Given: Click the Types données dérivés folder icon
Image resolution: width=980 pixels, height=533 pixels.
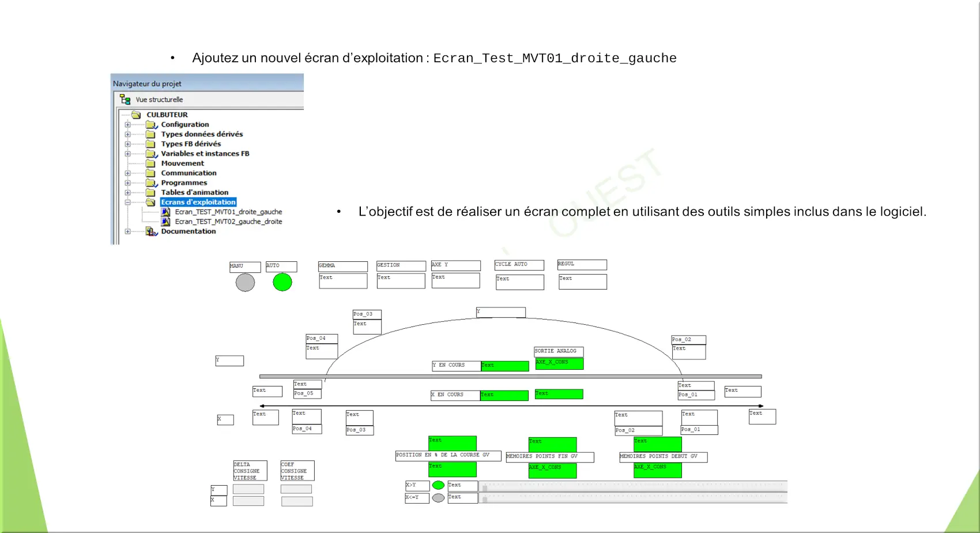Looking at the screenshot, I should click(151, 134).
